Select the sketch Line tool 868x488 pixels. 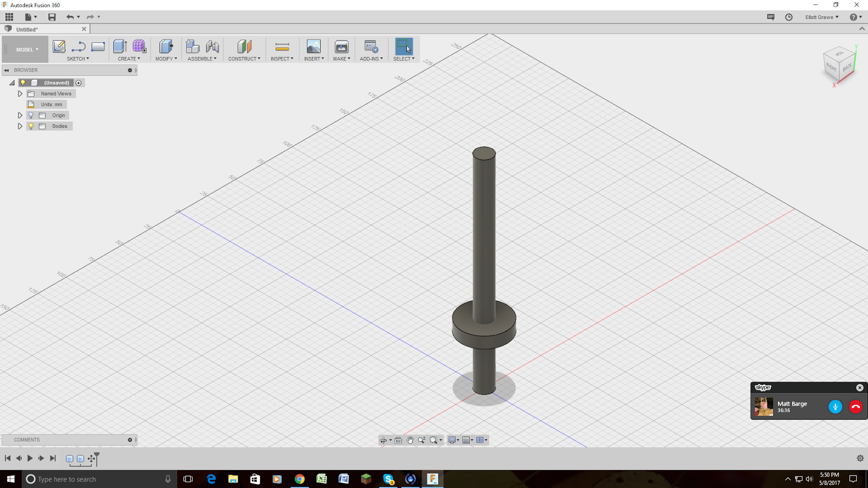coord(79,47)
